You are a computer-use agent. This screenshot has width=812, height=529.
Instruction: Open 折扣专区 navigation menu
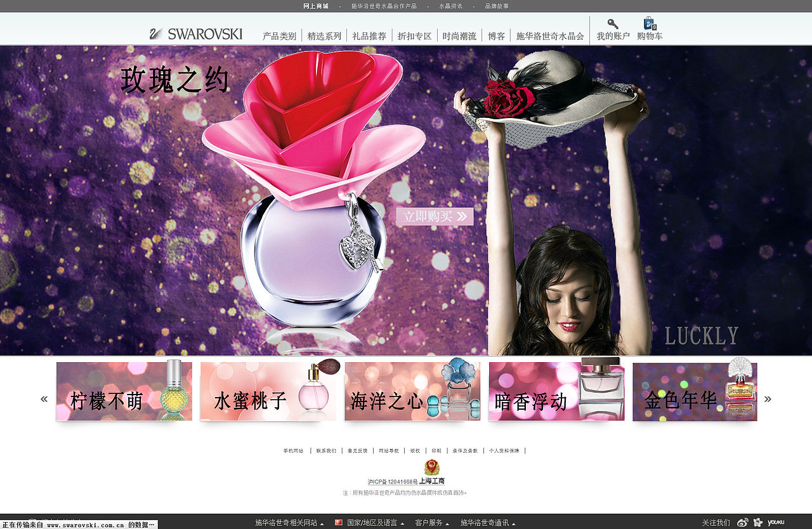pyautogui.click(x=414, y=36)
